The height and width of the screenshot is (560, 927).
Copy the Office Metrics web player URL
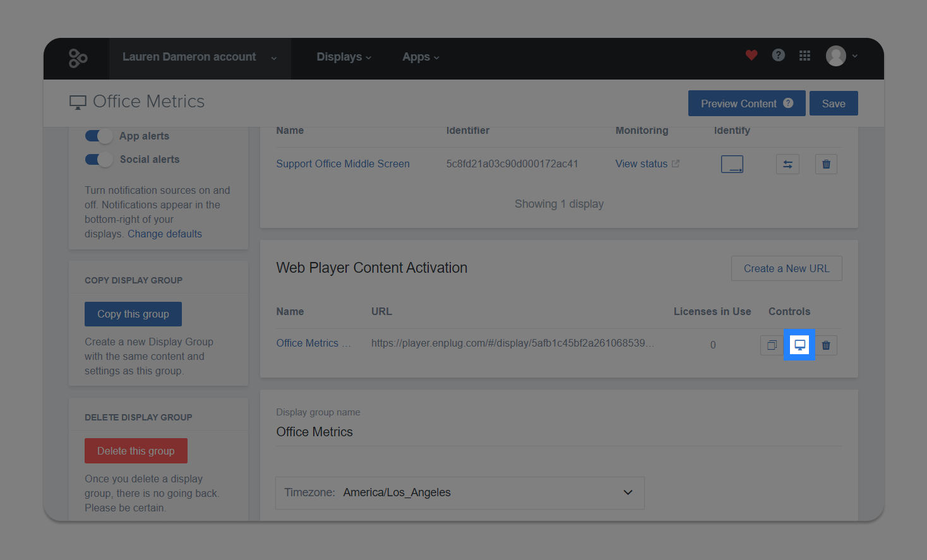(x=772, y=345)
